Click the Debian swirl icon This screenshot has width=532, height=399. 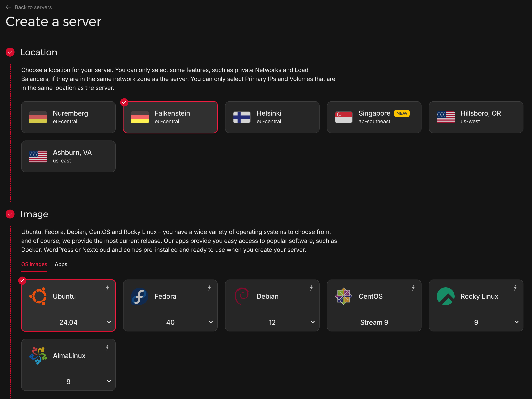[x=242, y=296]
